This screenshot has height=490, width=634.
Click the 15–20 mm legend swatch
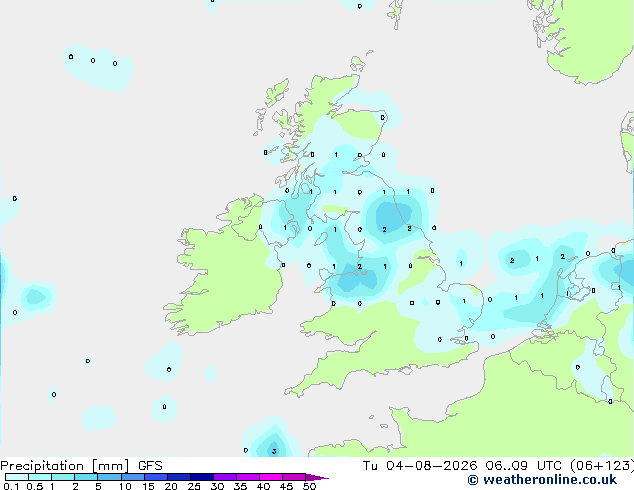(155, 477)
